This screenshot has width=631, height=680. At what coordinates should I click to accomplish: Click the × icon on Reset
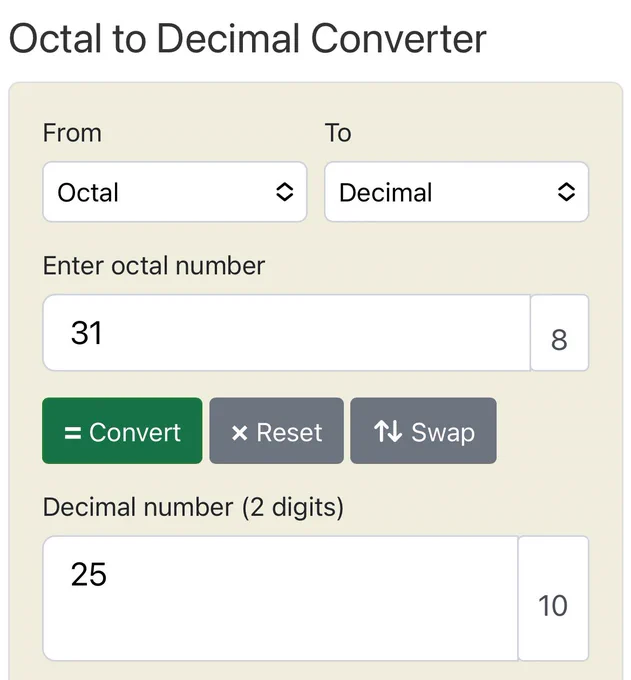click(239, 433)
